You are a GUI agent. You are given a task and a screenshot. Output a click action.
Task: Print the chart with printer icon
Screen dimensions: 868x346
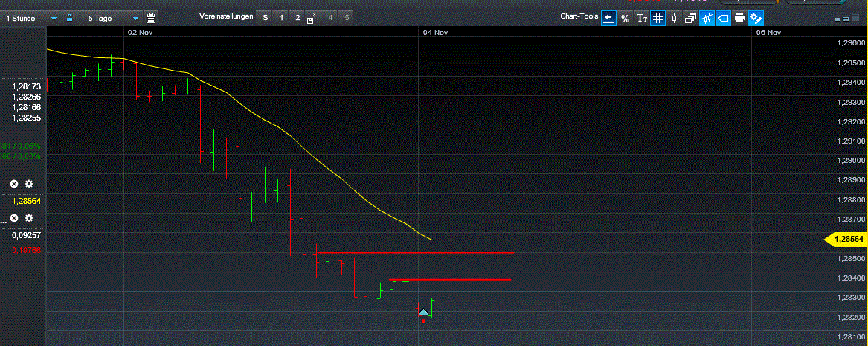739,19
